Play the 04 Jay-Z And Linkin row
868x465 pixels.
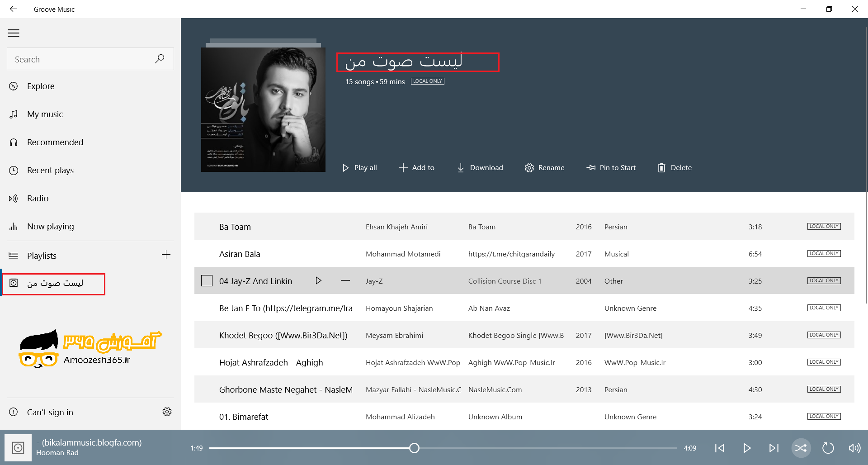point(318,281)
